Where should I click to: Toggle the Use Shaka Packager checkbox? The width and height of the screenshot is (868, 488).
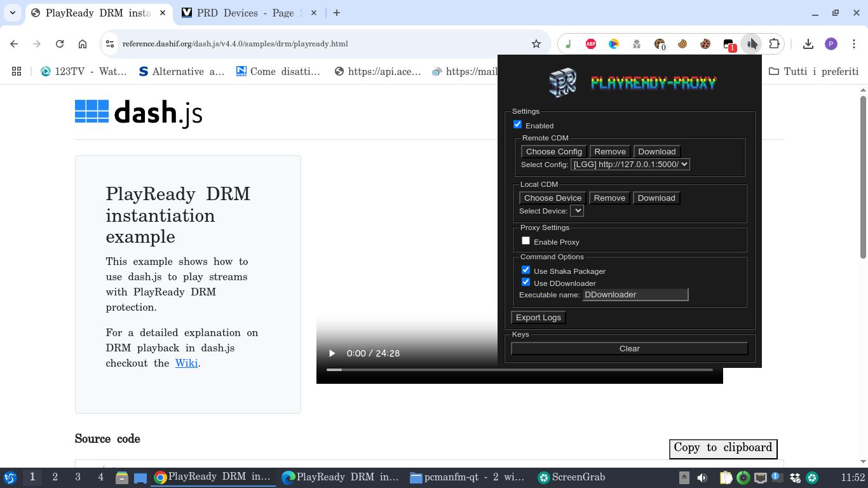[x=526, y=270]
